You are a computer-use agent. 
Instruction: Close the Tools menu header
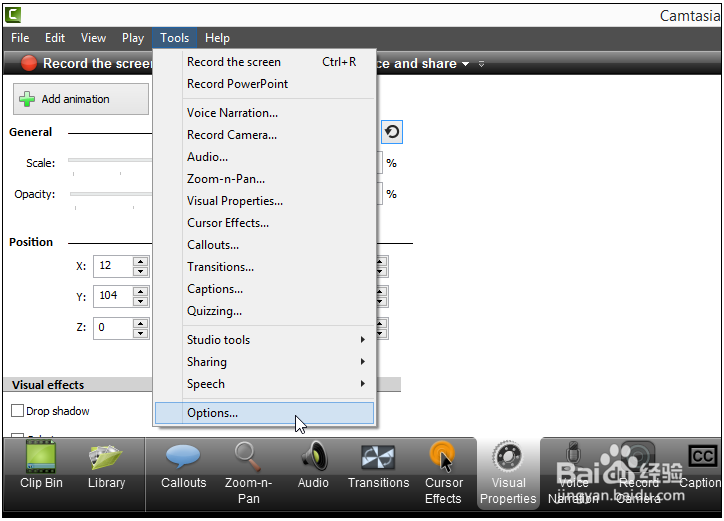pyautogui.click(x=175, y=38)
